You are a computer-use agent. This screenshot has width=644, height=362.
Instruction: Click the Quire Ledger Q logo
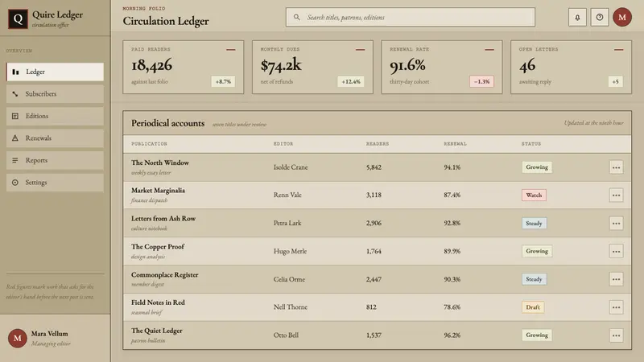point(18,19)
